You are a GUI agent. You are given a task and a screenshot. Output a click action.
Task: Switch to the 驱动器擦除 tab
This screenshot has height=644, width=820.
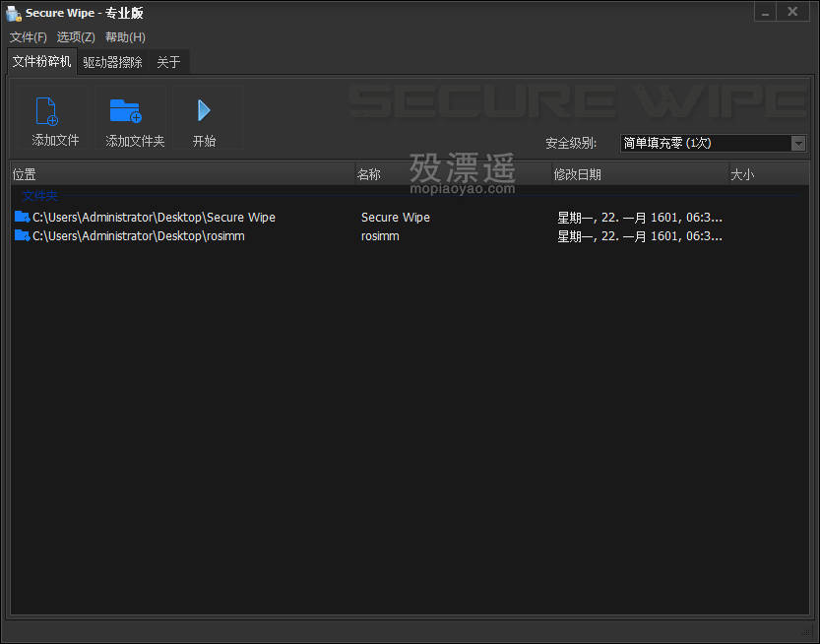click(112, 62)
